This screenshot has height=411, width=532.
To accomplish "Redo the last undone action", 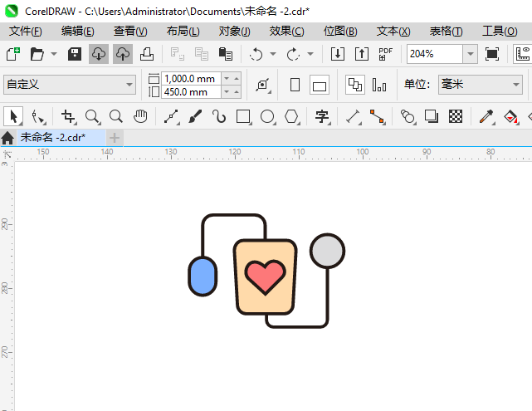I will pos(294,54).
